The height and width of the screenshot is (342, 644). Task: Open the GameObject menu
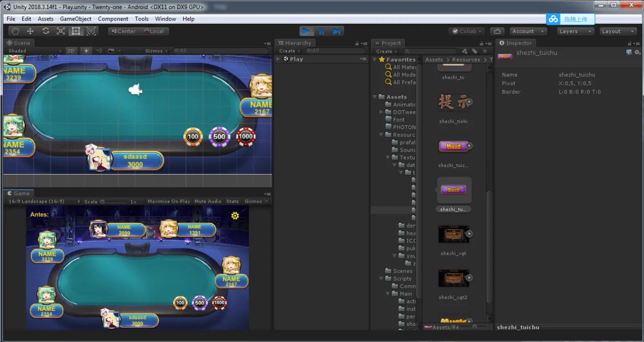click(75, 19)
